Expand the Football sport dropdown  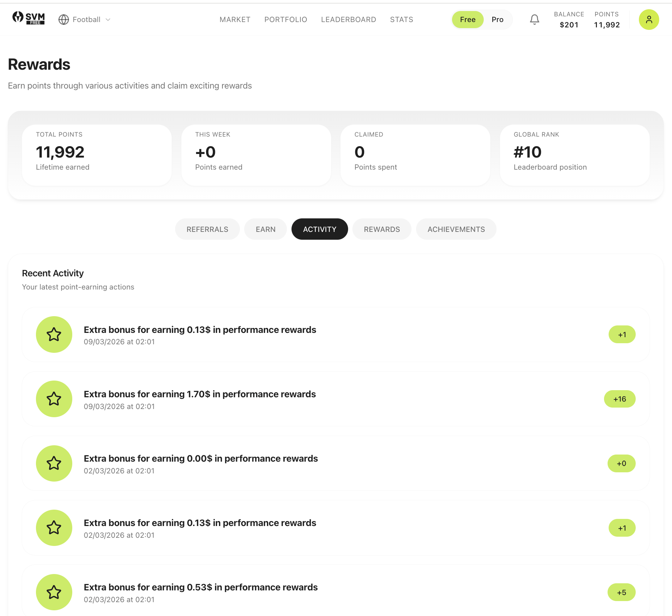point(108,20)
